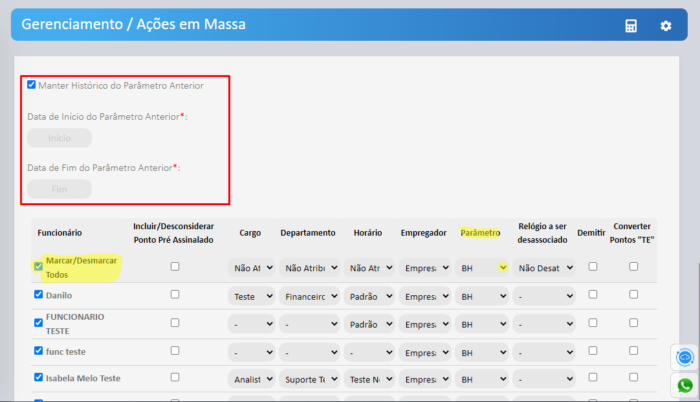Viewport: 700px width, 402px height.
Task: Open the settings gear icon
Action: pyautogui.click(x=666, y=25)
